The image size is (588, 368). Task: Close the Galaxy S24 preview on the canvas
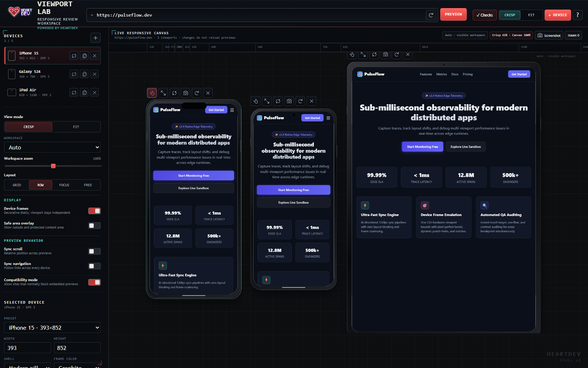pyautogui.click(x=312, y=101)
